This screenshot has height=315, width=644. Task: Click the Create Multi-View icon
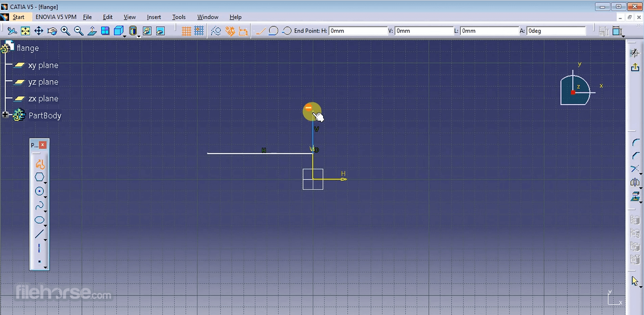(105, 31)
